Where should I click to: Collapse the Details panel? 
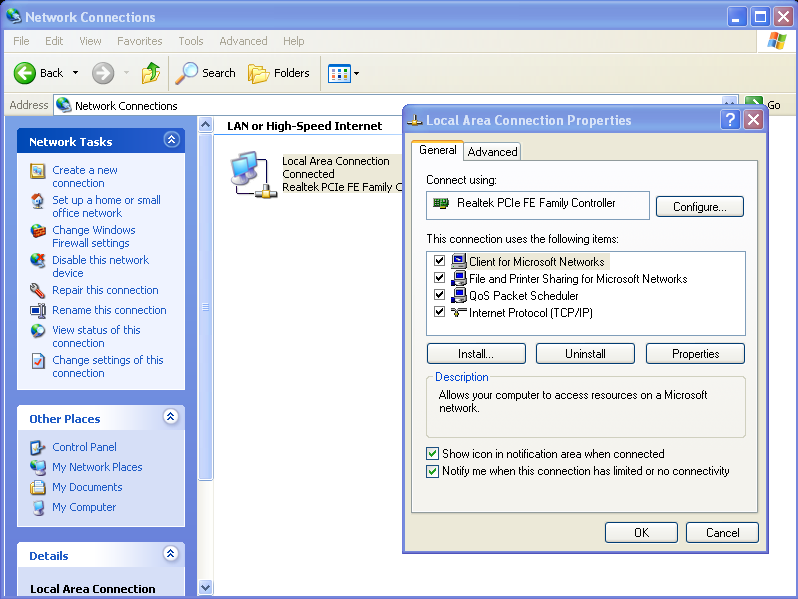pyautogui.click(x=171, y=554)
